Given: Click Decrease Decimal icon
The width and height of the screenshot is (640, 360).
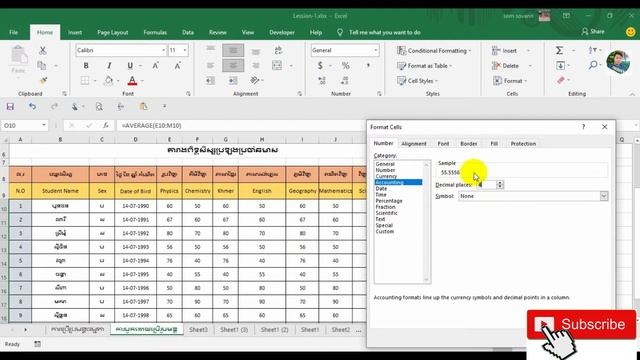Looking at the screenshot, I should pos(344,80).
